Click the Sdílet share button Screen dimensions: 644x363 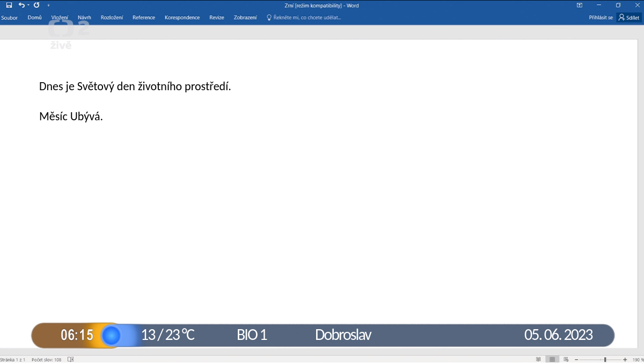[629, 18]
